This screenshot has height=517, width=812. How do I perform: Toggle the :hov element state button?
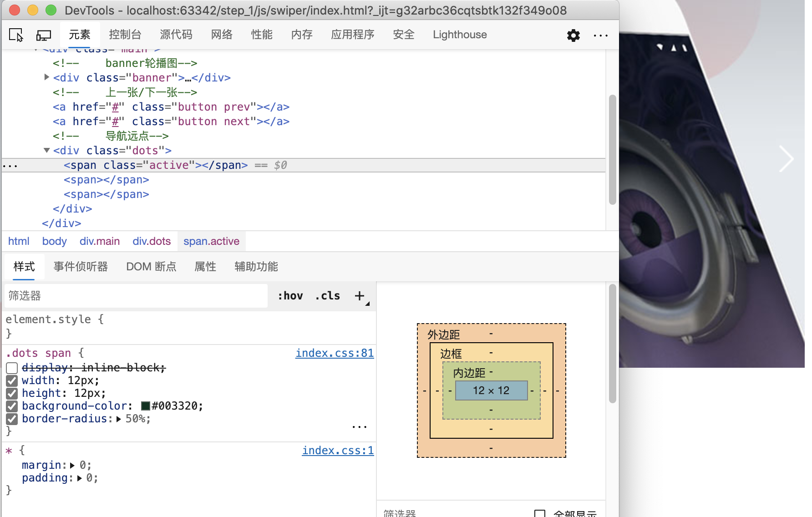click(x=290, y=296)
